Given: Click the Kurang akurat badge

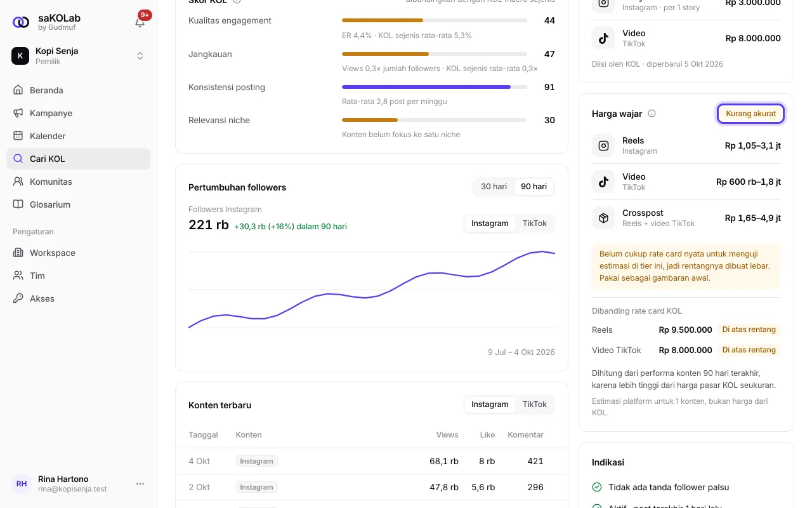Looking at the screenshot, I should click(751, 114).
